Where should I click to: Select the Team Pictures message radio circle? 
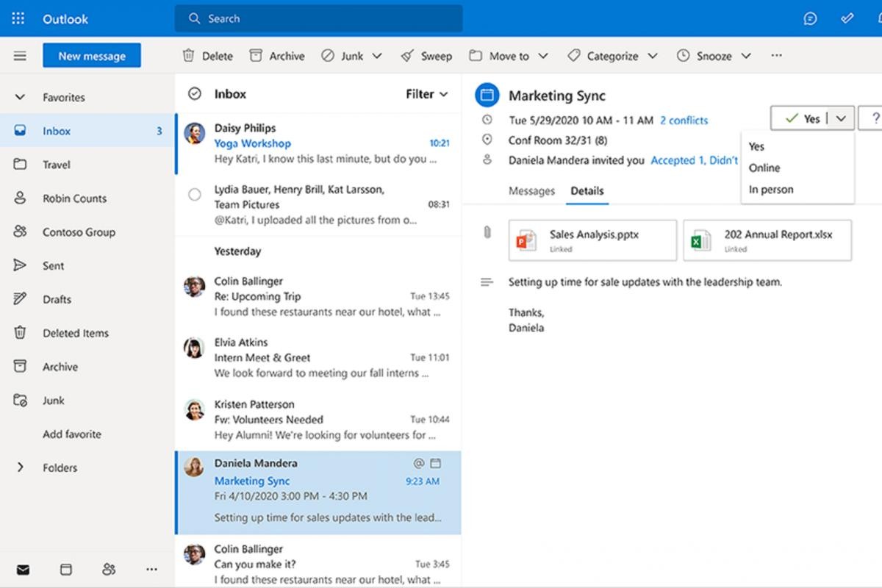(x=195, y=195)
